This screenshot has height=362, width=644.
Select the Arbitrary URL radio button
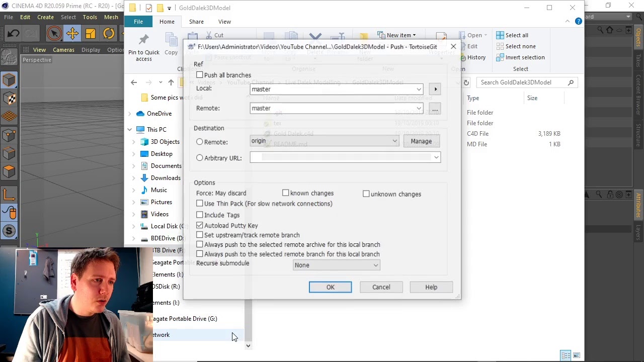[200, 158]
